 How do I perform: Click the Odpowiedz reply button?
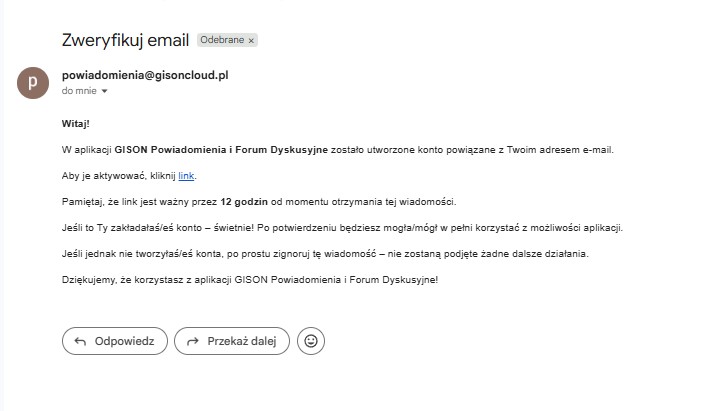(114, 341)
